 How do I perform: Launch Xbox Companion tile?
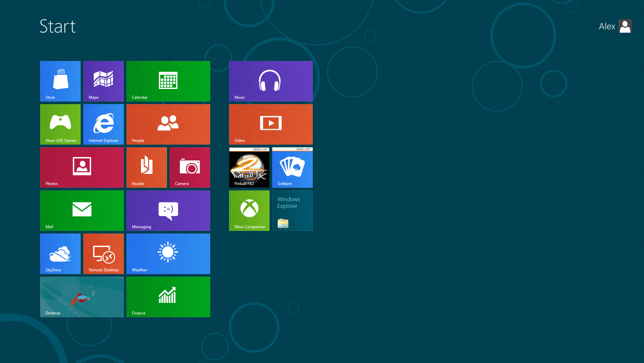click(x=249, y=211)
